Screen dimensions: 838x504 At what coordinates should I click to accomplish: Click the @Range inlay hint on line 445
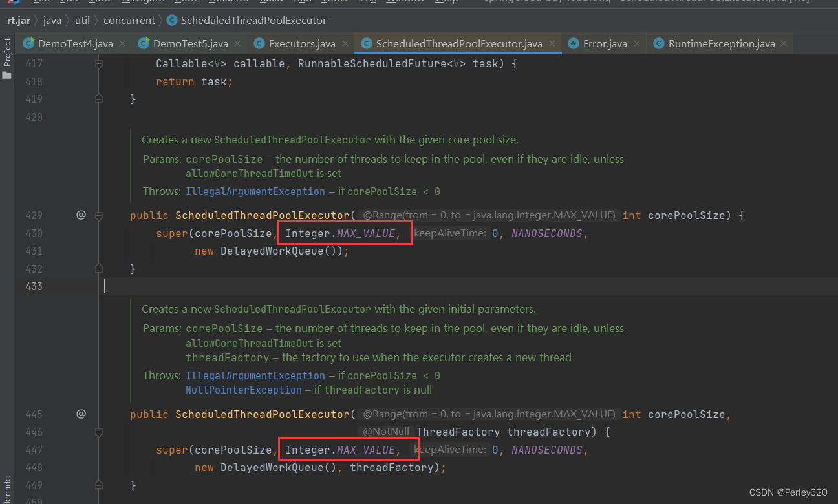[488, 414]
